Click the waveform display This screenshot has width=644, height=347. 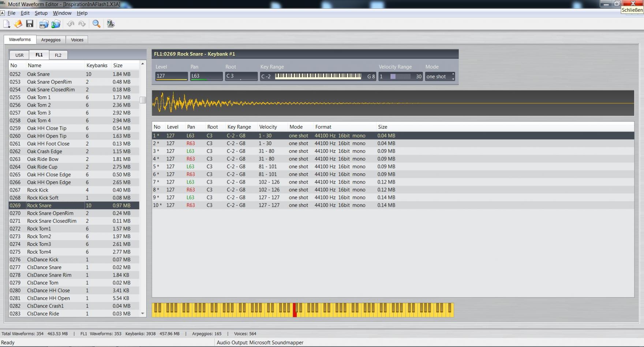[x=393, y=103]
